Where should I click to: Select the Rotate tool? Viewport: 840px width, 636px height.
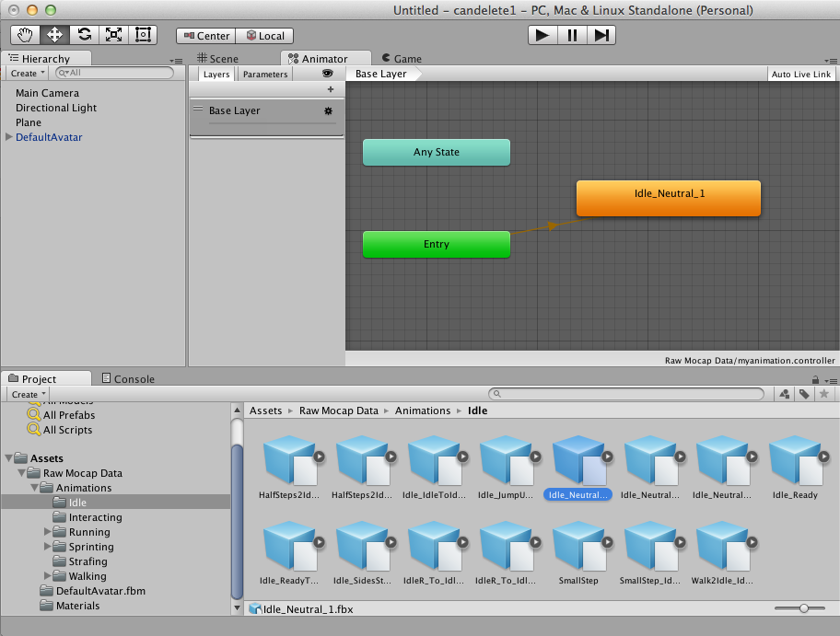pos(84,35)
